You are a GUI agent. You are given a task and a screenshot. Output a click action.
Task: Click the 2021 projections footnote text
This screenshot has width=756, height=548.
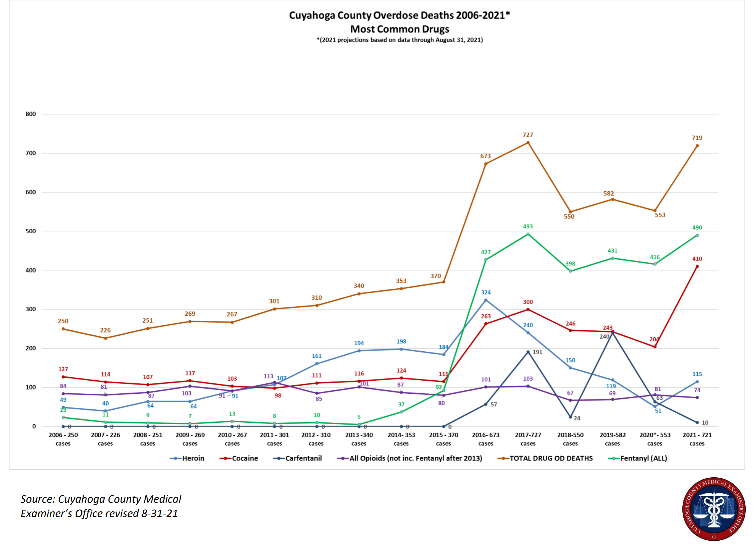click(x=399, y=40)
